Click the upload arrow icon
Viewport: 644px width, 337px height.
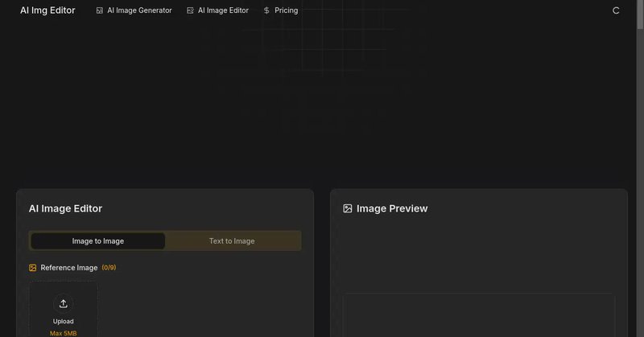click(64, 304)
